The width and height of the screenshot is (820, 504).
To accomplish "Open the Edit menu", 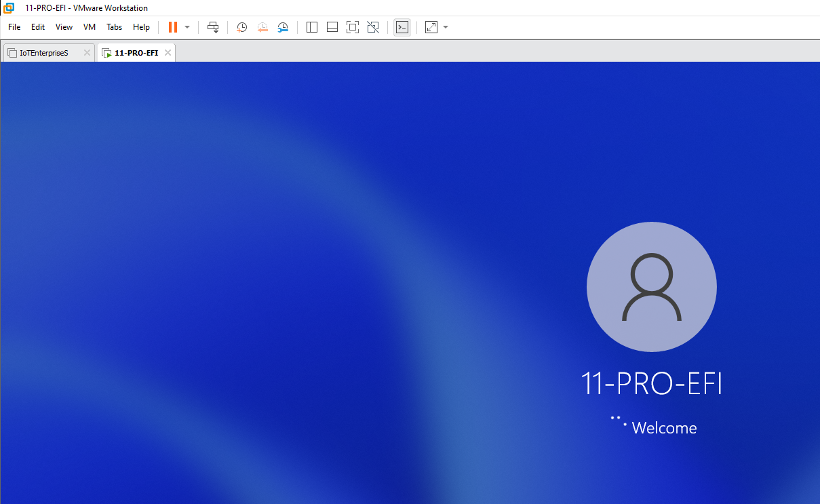I will pyautogui.click(x=38, y=27).
